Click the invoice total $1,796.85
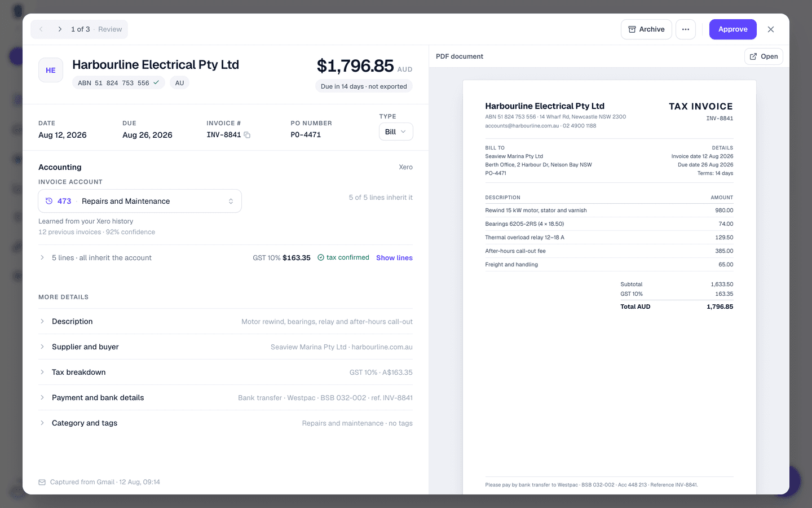This screenshot has width=812, height=508. 355,66
